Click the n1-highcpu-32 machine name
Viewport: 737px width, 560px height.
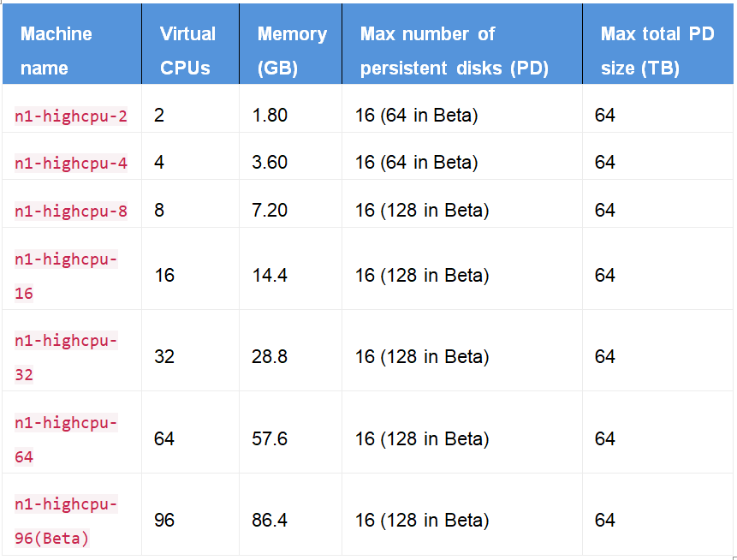pyautogui.click(x=66, y=357)
